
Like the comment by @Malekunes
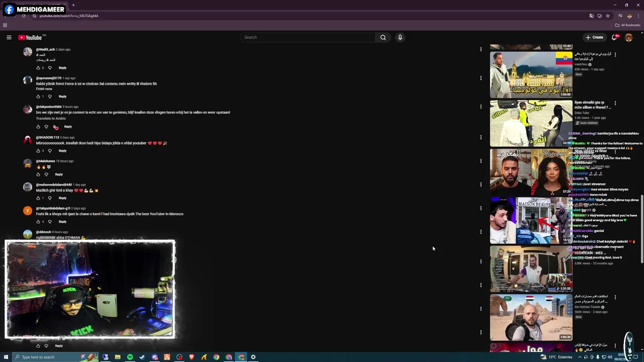click(38, 174)
